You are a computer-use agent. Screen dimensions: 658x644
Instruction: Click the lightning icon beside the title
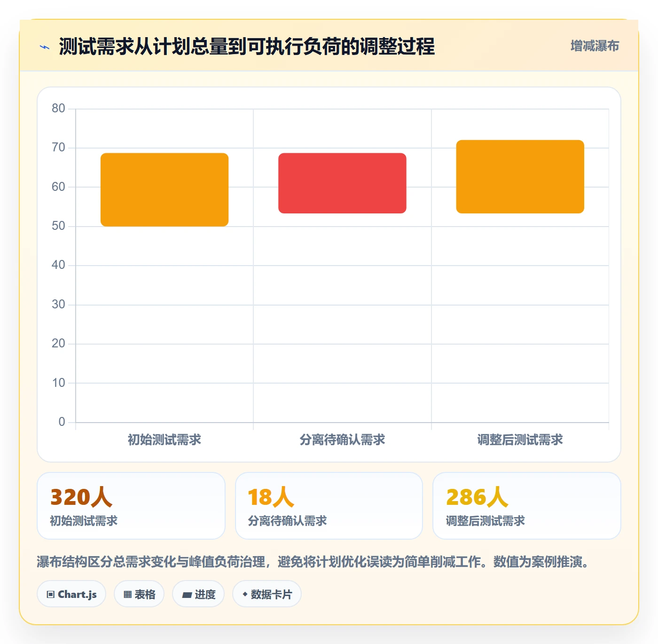(45, 47)
